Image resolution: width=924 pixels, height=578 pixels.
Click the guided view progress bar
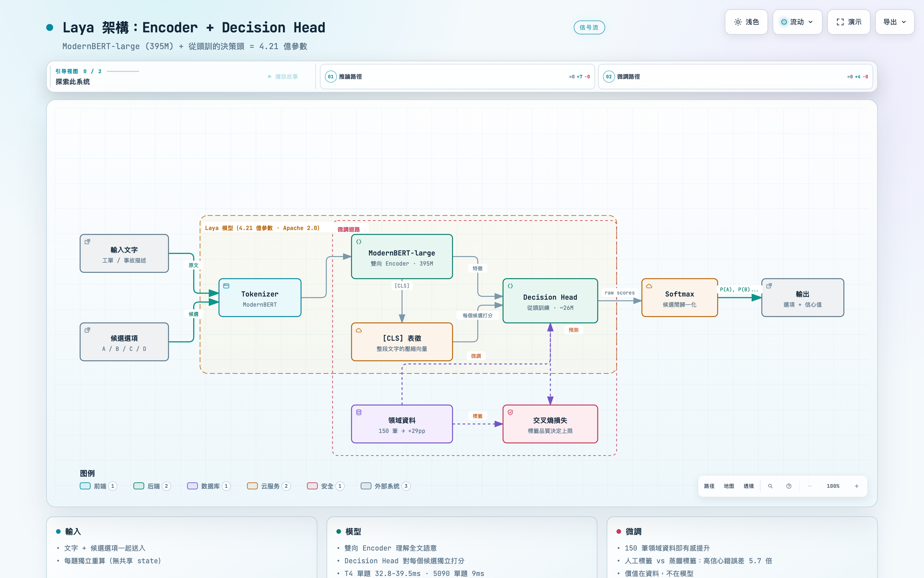123,71
